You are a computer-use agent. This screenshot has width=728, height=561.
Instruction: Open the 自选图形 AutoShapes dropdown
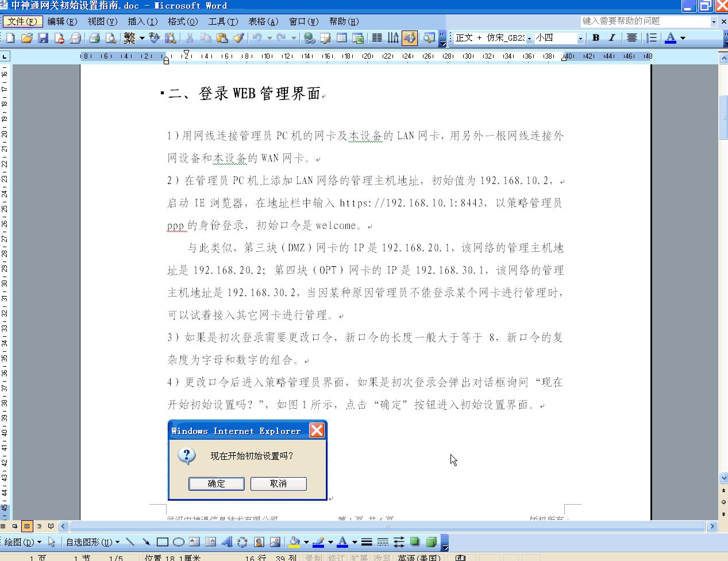click(x=93, y=541)
